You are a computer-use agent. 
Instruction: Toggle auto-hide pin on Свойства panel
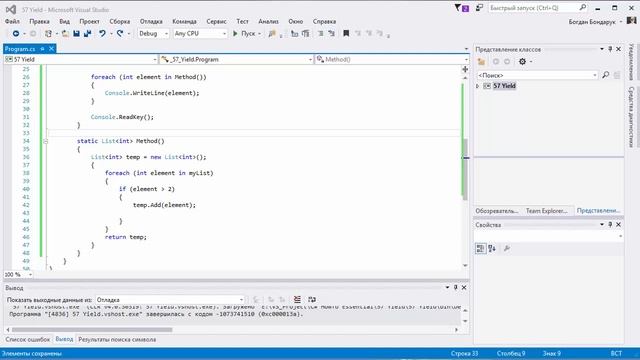point(610,224)
